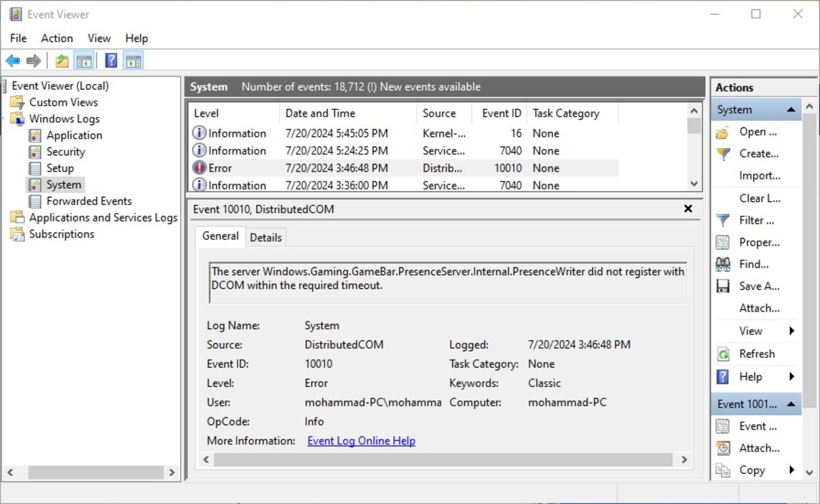Click the Event Log Online Help link
820x504 pixels.
(361, 441)
